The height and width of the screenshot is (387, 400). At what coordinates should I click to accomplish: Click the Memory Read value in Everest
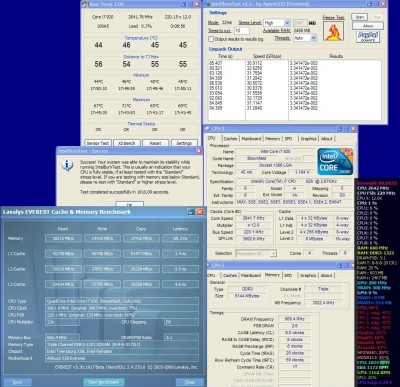[63, 238]
